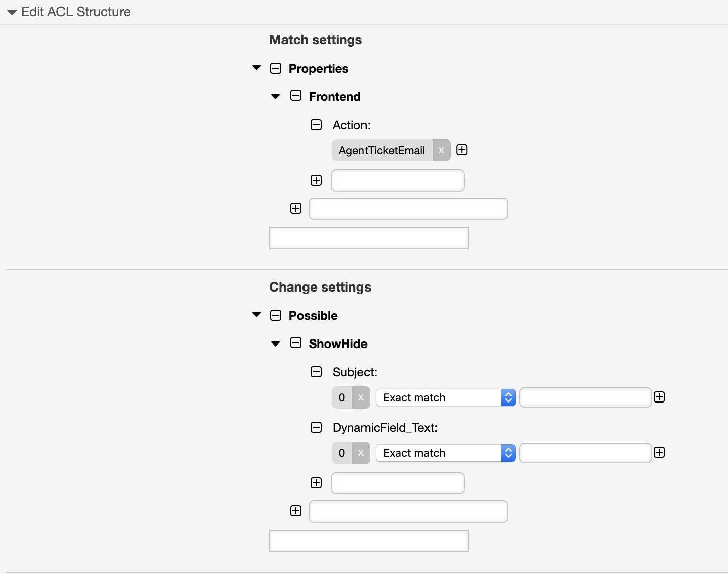Focus the new key field under Frontend
728x574 pixels.
click(x=398, y=181)
